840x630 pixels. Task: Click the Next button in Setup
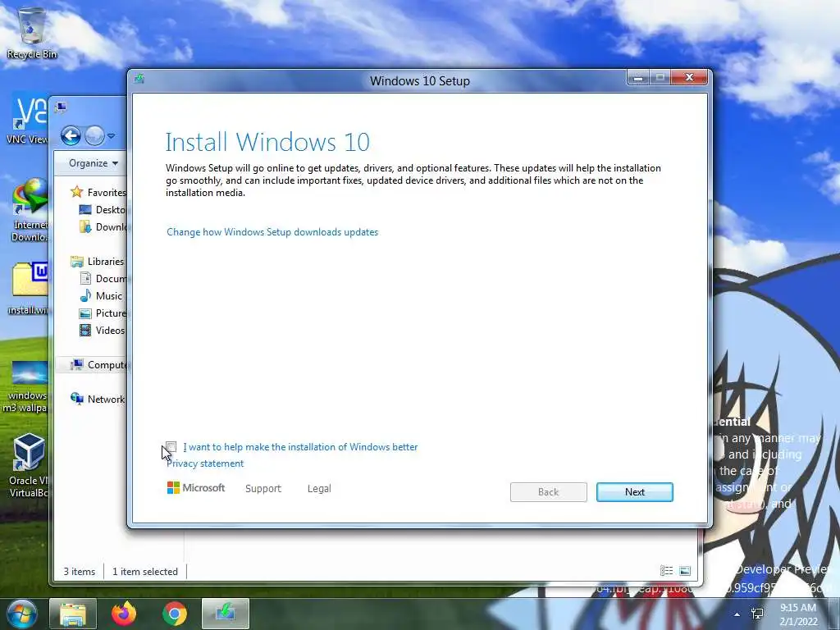point(634,492)
